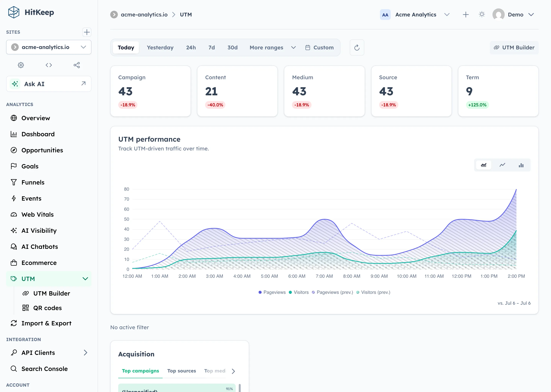
Task: Open Funnels section
Action: 49,182
